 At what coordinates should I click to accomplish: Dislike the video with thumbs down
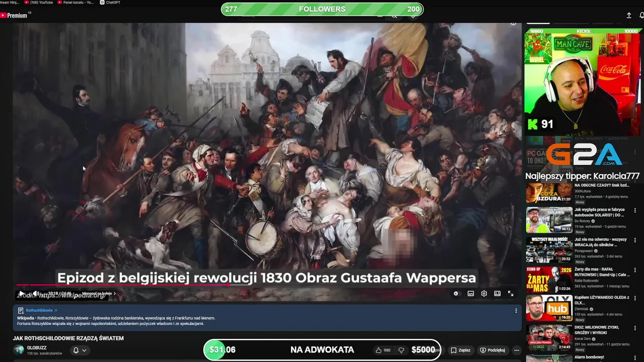tap(401, 350)
